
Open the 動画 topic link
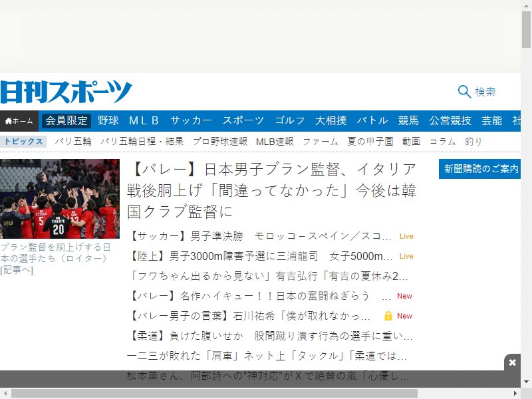click(411, 142)
